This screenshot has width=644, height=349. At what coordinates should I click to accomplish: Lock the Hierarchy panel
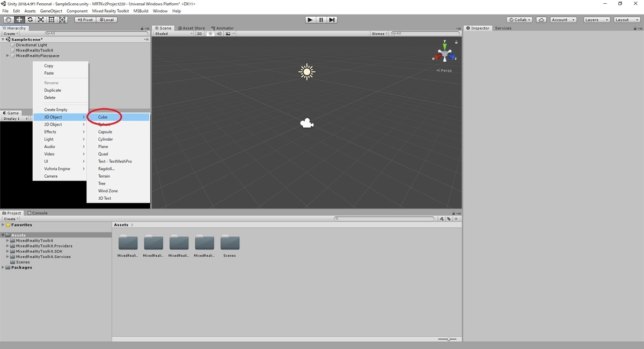(142, 28)
